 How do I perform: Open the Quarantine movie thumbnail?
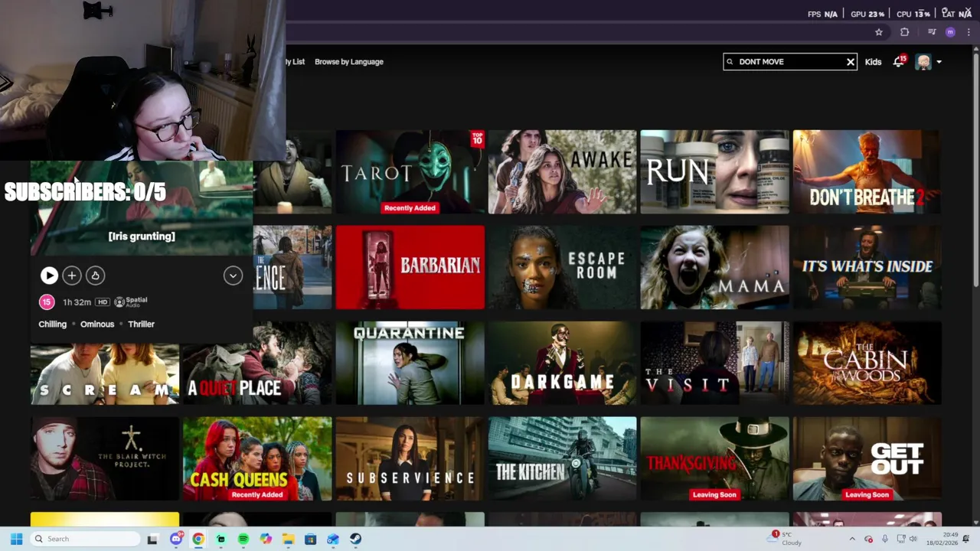(410, 363)
